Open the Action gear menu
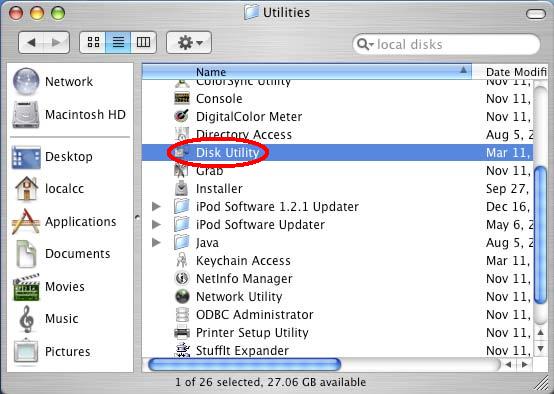 click(189, 42)
